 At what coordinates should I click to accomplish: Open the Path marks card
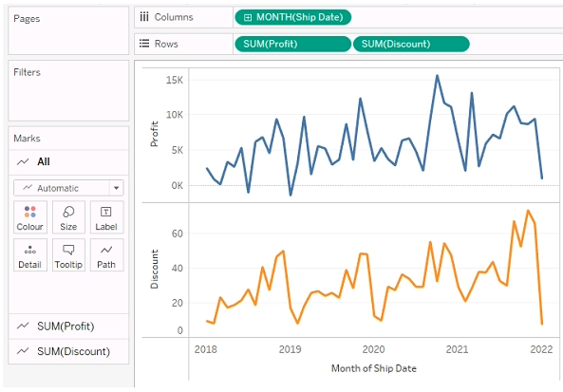coord(106,255)
